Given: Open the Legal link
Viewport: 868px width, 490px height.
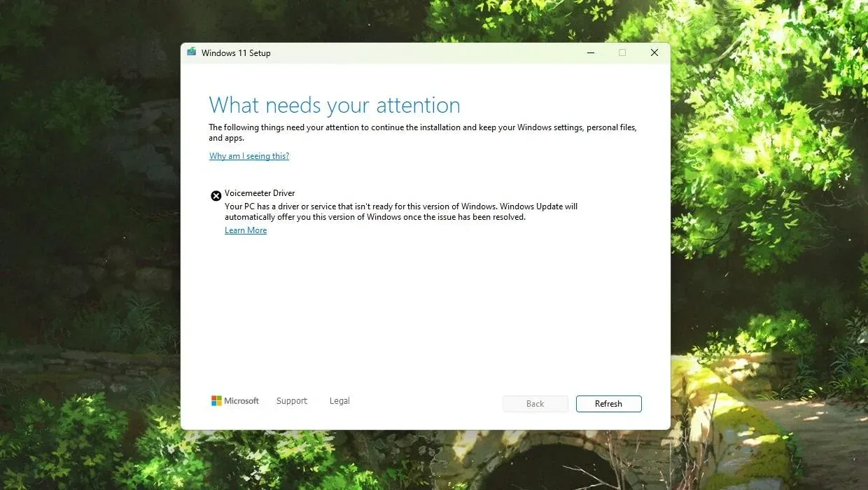Looking at the screenshot, I should click(339, 401).
